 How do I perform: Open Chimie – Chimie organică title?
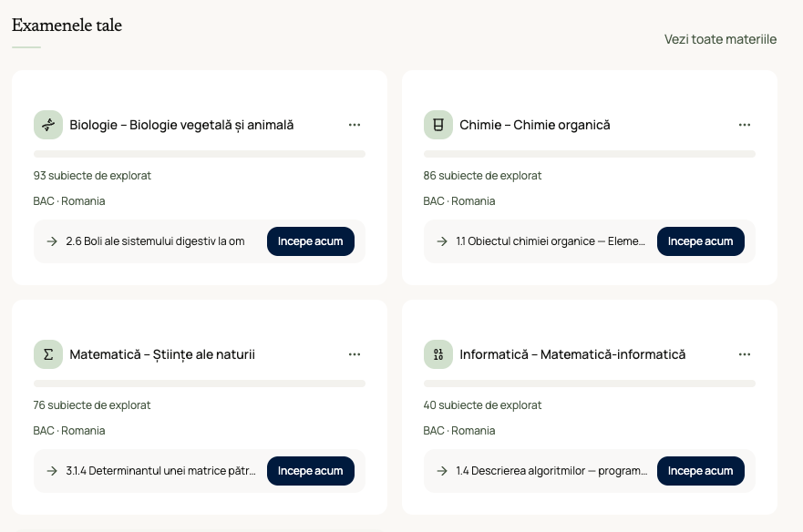tap(535, 125)
